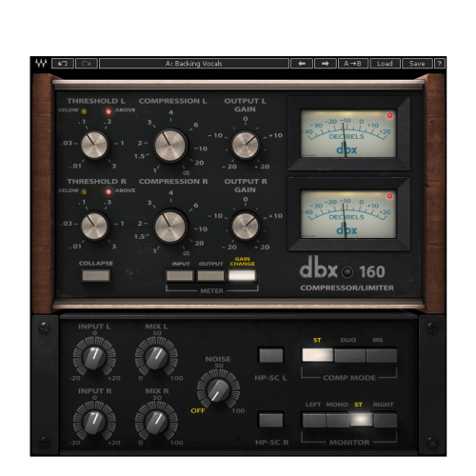The height and width of the screenshot is (476, 476).
Task: Open the Save preset menu
Action: tap(417, 64)
